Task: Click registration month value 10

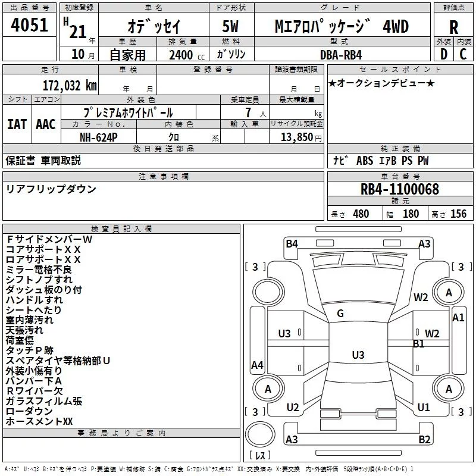Action: tap(78, 54)
